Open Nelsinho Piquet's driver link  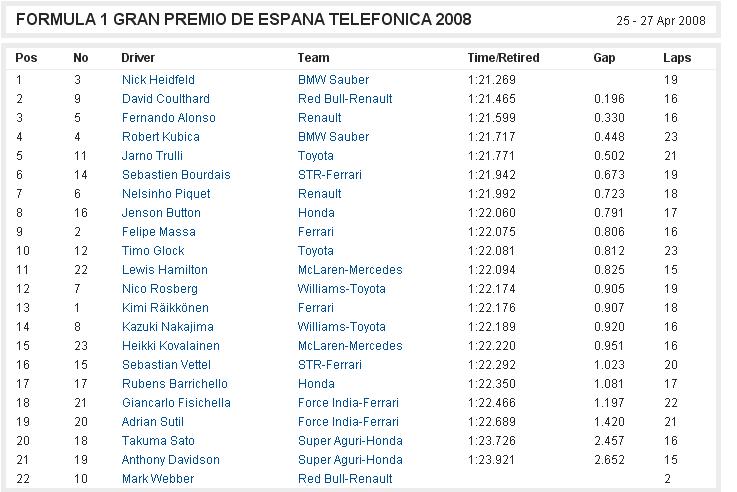pos(166,194)
